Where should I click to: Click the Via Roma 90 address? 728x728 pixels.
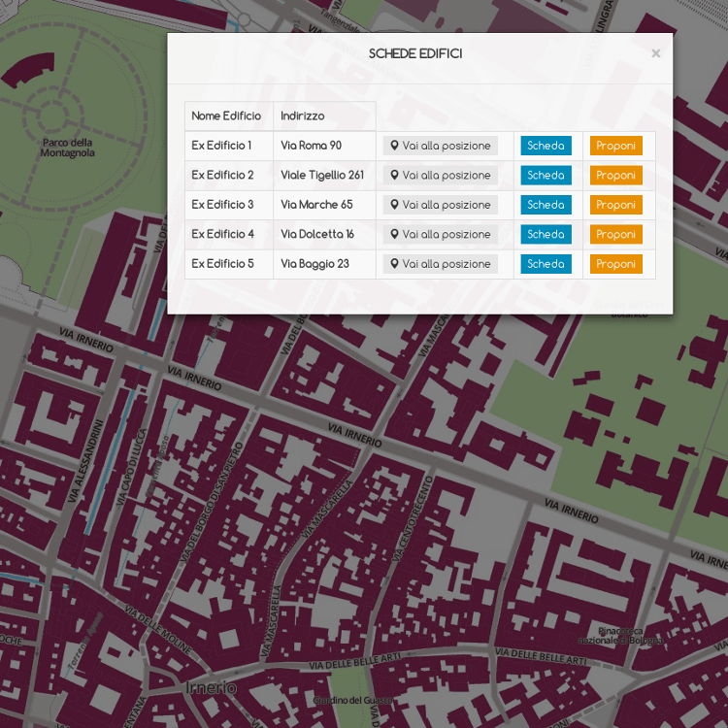click(311, 146)
